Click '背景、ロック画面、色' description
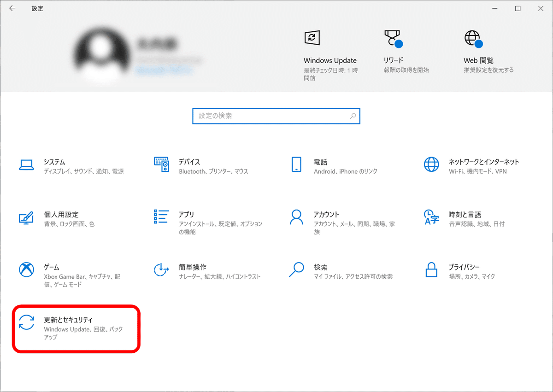Viewport: 553px width, 392px height. click(x=69, y=224)
